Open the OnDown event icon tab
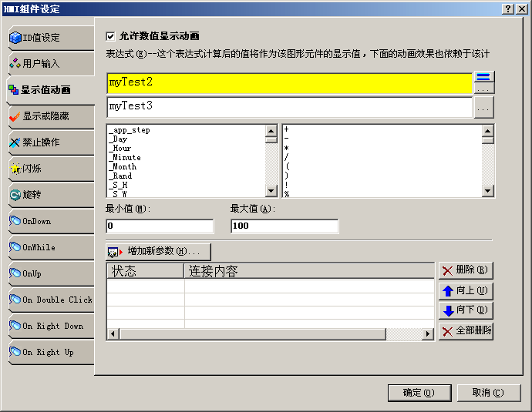Image resolution: width=532 pixels, height=412 pixels. click(x=15, y=221)
